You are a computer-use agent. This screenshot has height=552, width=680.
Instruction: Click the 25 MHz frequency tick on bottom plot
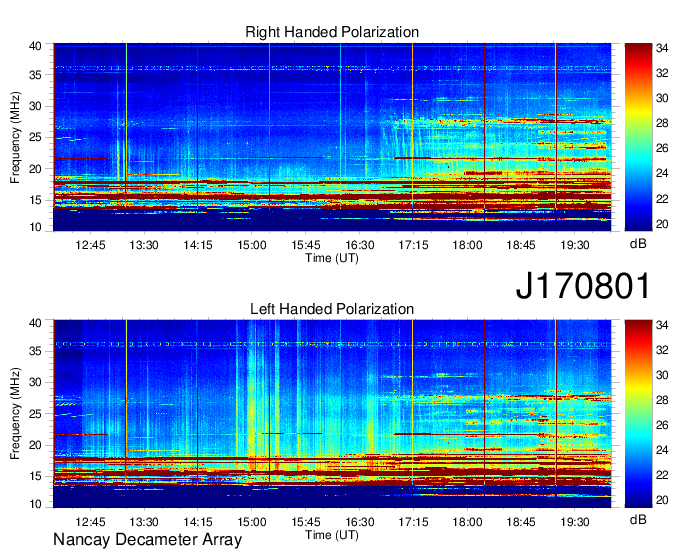click(x=35, y=414)
